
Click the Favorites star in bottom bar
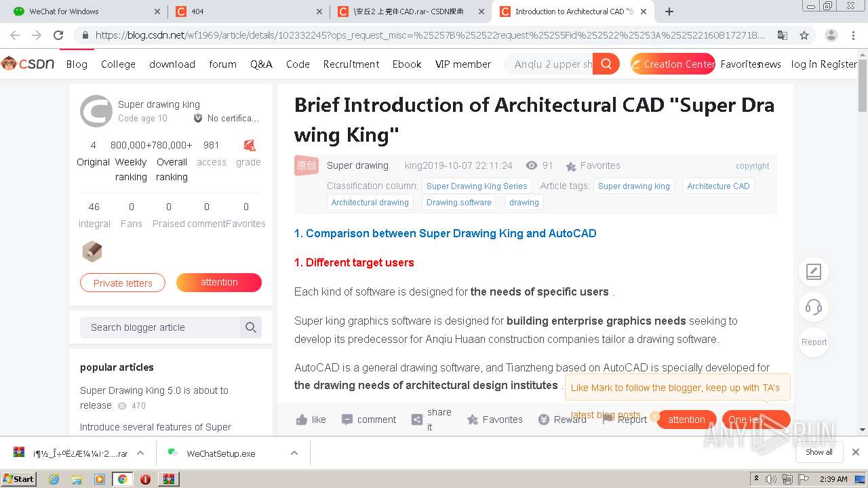click(473, 420)
